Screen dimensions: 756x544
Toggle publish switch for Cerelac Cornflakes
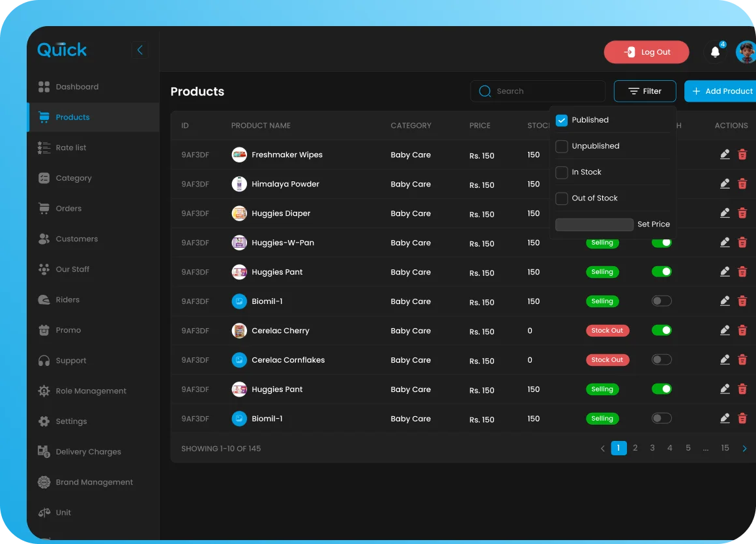click(661, 360)
